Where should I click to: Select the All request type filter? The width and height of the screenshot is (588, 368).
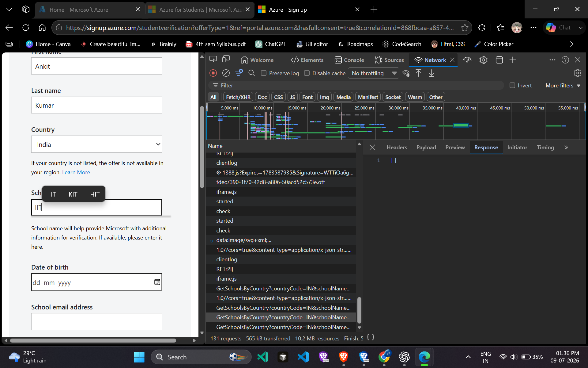point(213,97)
